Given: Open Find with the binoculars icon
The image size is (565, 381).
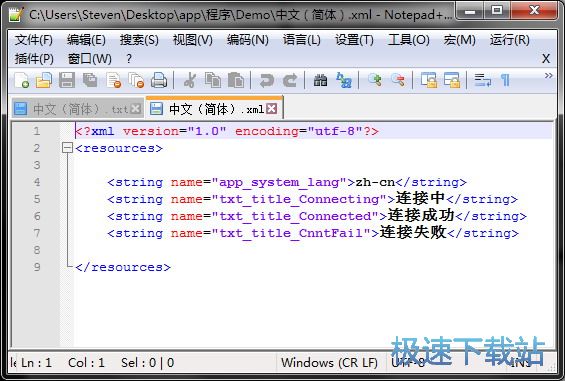Looking at the screenshot, I should point(320,80).
